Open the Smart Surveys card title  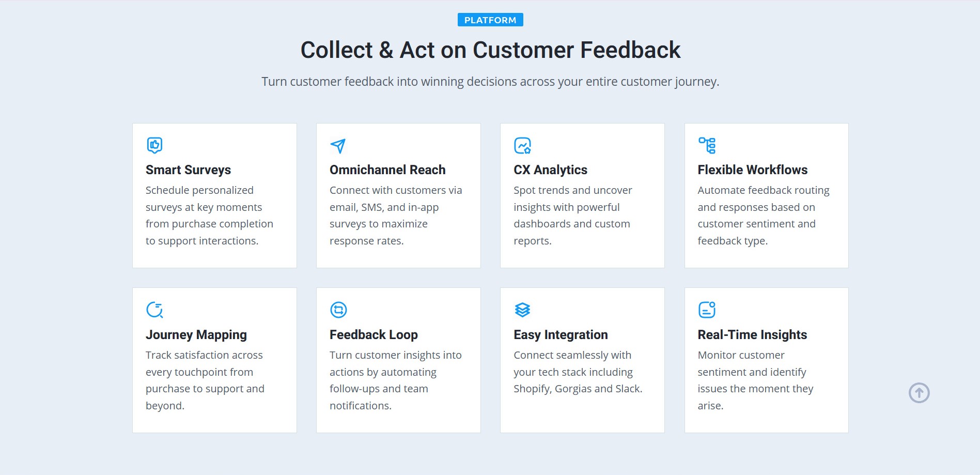pyautogui.click(x=188, y=170)
